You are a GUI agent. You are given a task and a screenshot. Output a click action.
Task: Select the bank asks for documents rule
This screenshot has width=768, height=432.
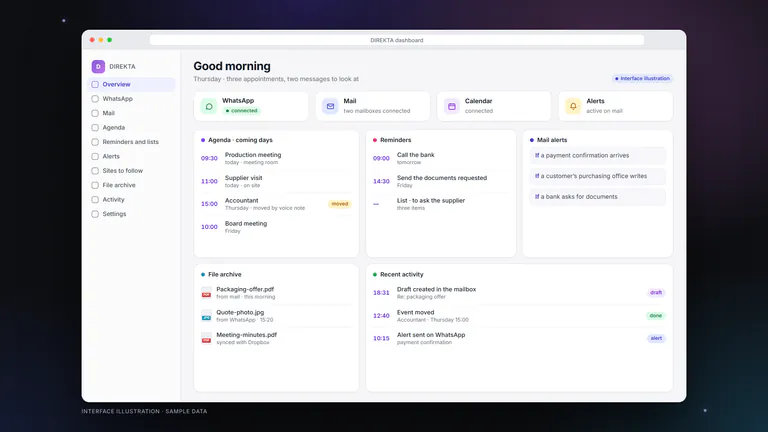pos(598,197)
